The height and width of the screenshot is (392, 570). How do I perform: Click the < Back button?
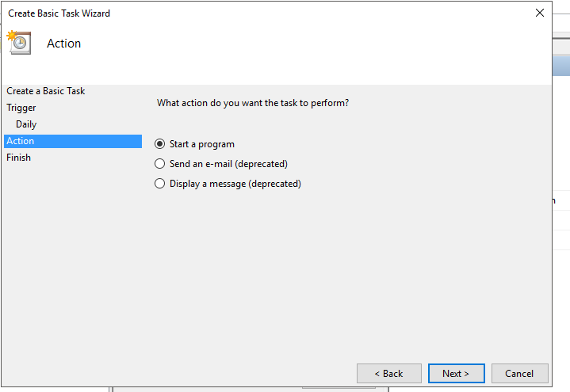pyautogui.click(x=389, y=373)
